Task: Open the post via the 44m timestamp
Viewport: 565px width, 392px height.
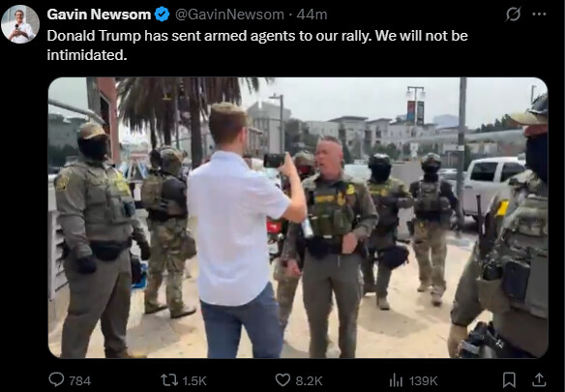Action: (312, 15)
